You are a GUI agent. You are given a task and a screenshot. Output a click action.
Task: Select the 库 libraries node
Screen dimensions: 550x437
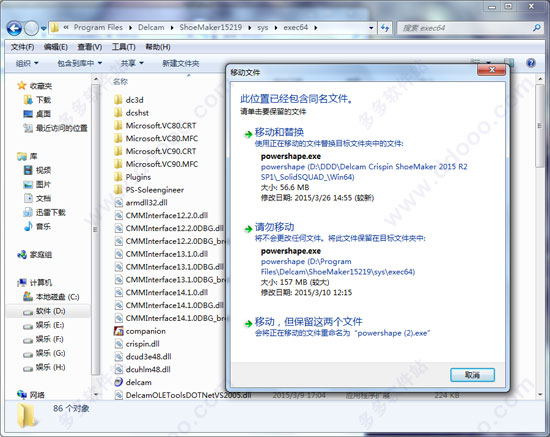(27, 156)
